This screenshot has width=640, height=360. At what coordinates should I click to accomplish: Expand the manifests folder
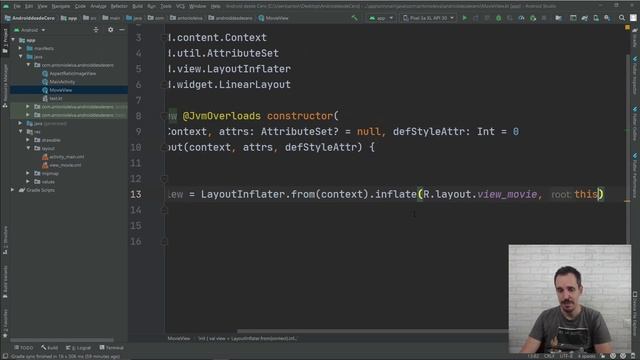click(21, 48)
